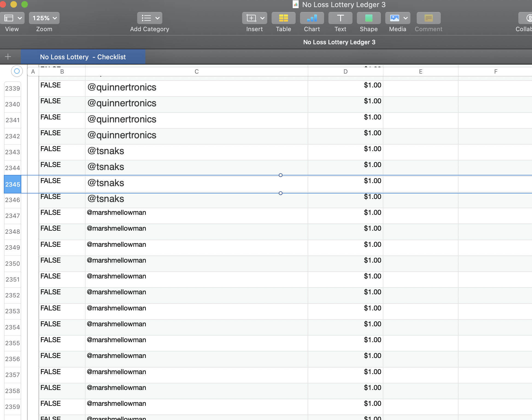Add a new sheet with plus button
The width and height of the screenshot is (532, 420).
tap(8, 57)
